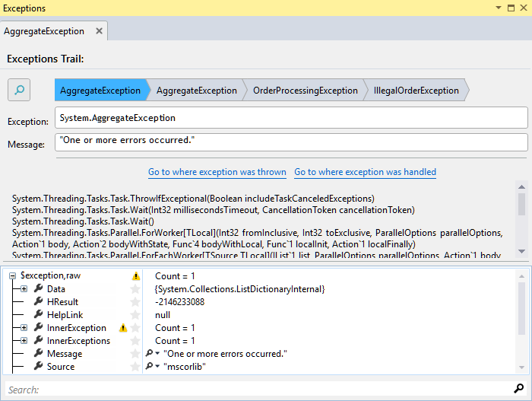Select OrderProcessingException in exceptions trail
The image size is (532, 401).
click(305, 91)
